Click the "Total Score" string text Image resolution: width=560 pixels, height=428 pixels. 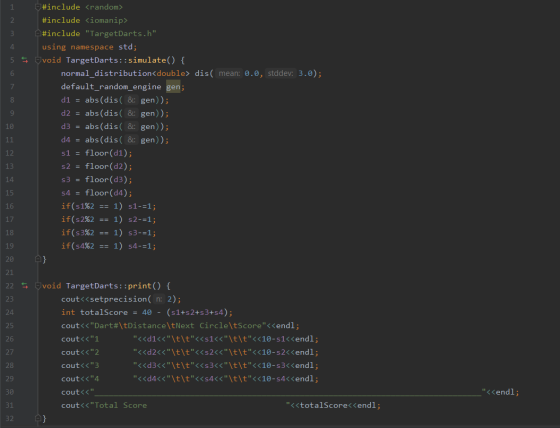pyautogui.click(x=121, y=405)
